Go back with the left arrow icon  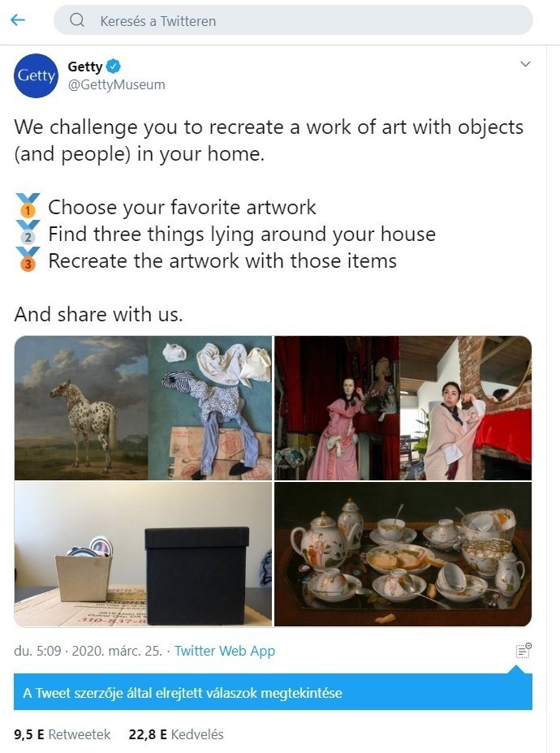click(x=18, y=20)
